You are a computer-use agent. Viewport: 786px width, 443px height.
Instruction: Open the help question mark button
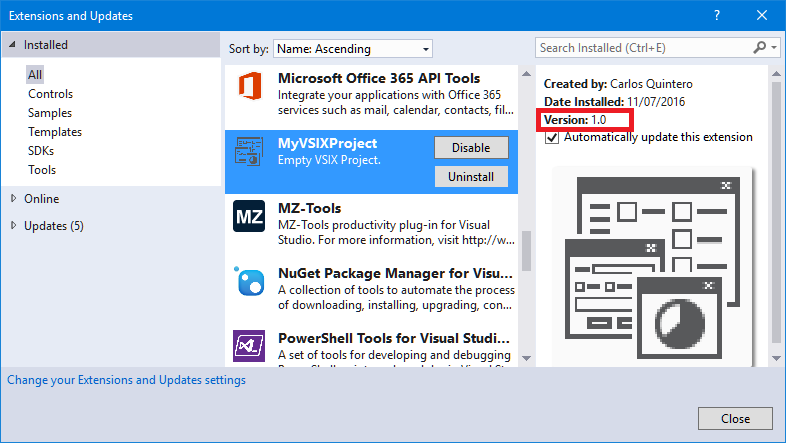click(717, 15)
